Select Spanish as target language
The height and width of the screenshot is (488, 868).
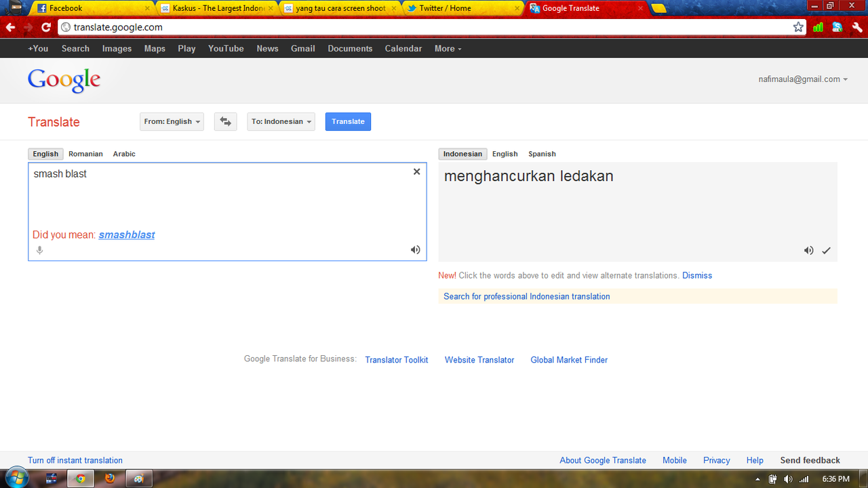coord(542,154)
